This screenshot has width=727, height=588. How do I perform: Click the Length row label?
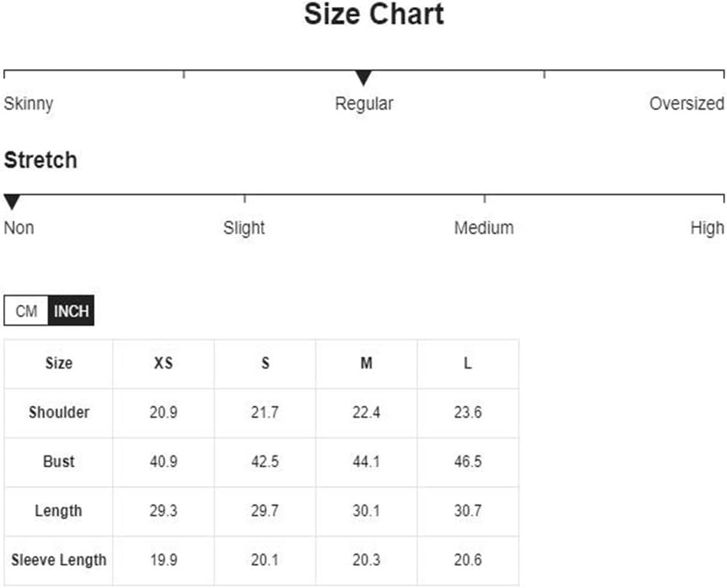coord(59,510)
